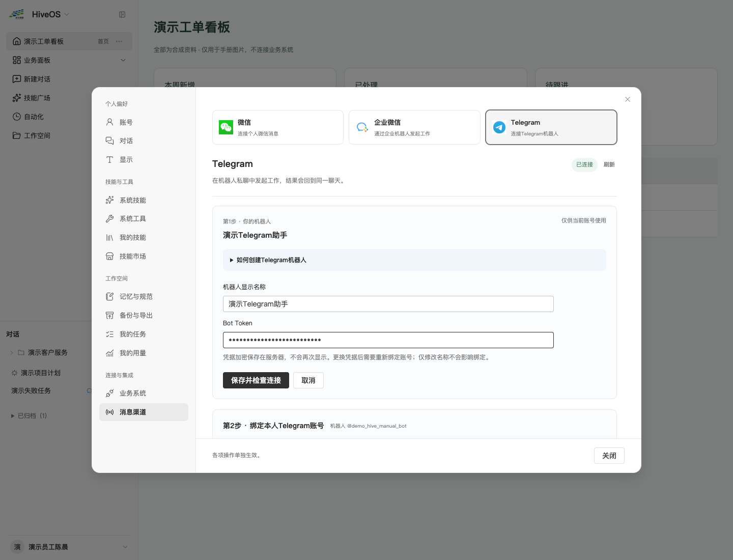The width and height of the screenshot is (733, 560).
Task: Click 保存并检查连接 button
Action: pyautogui.click(x=256, y=380)
